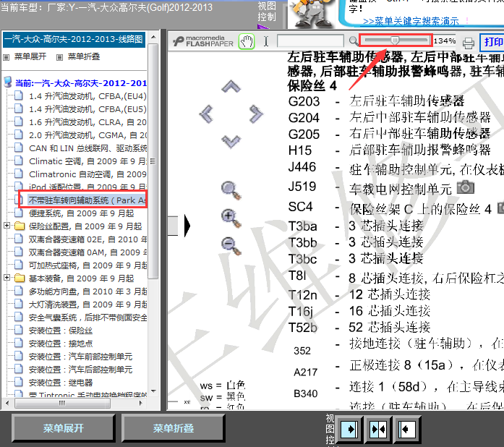Select 当前:一汽-大众-高尔夫-2012 root tree node
Viewport: 504px width, 447px height.
[81, 83]
